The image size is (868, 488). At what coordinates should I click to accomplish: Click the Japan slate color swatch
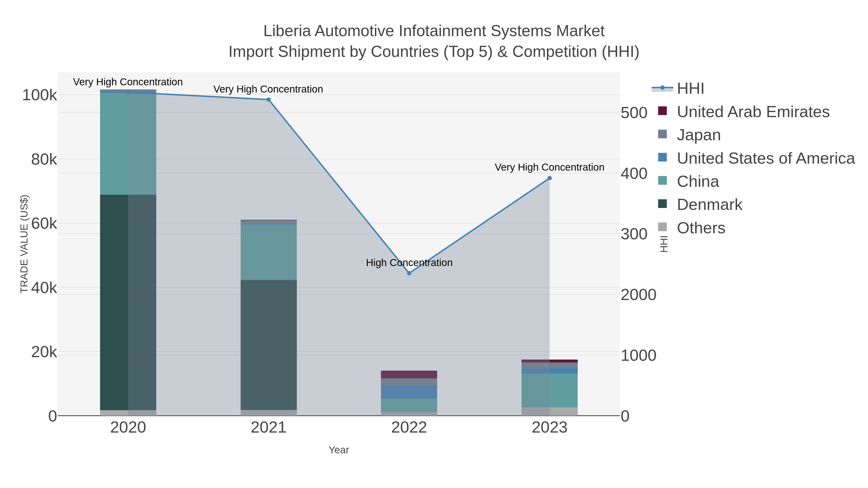[x=663, y=134]
